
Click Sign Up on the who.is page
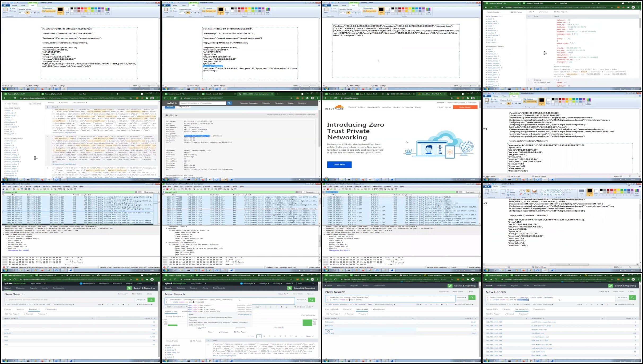[302, 103]
